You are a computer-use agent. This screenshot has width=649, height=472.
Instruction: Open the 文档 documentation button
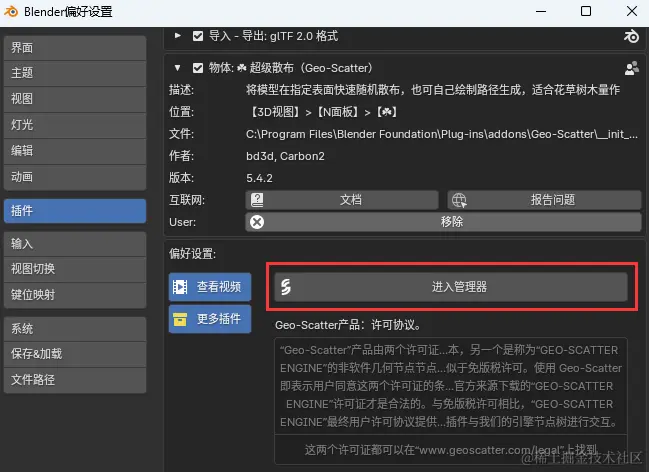tap(342, 200)
